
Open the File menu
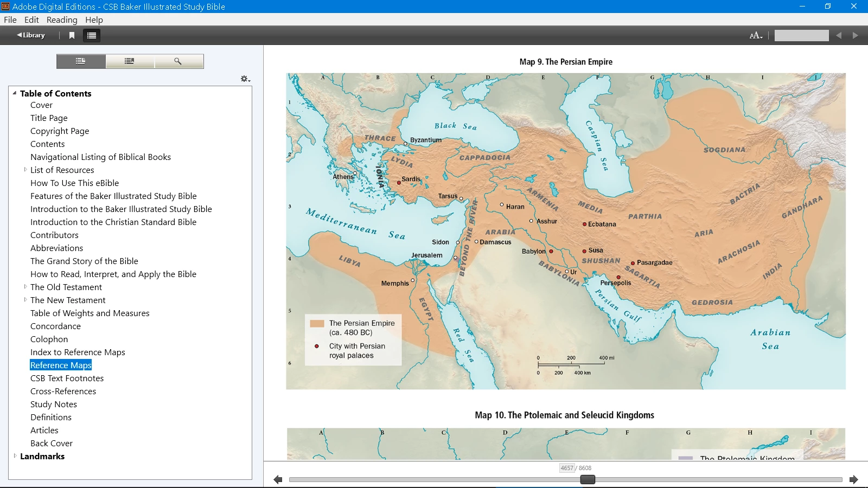tap(10, 20)
